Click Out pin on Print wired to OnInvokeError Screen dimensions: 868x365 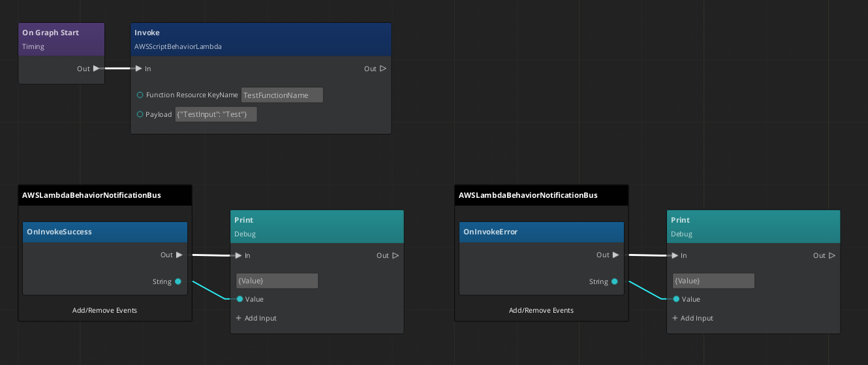831,255
